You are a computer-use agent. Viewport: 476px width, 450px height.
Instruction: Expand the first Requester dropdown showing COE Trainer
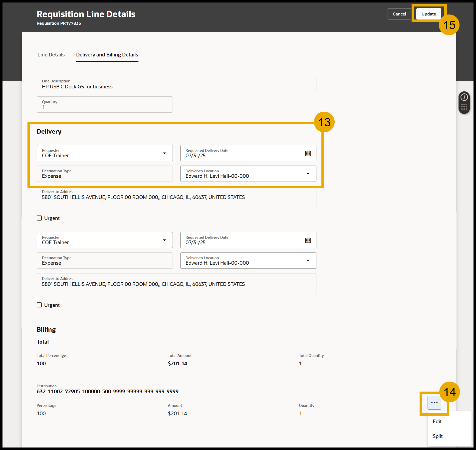click(164, 153)
